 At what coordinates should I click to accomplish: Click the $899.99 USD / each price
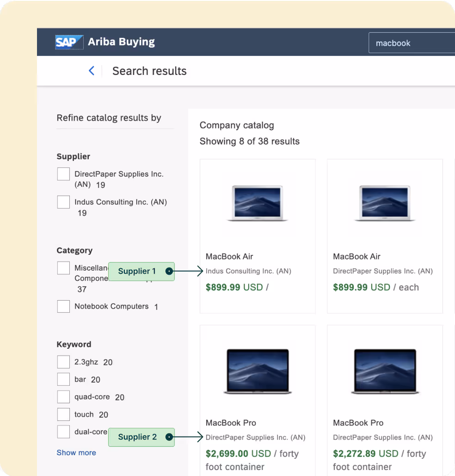pos(376,287)
